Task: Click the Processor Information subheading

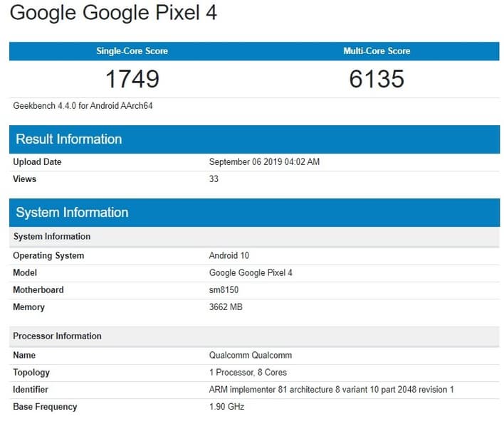Action: click(57, 336)
